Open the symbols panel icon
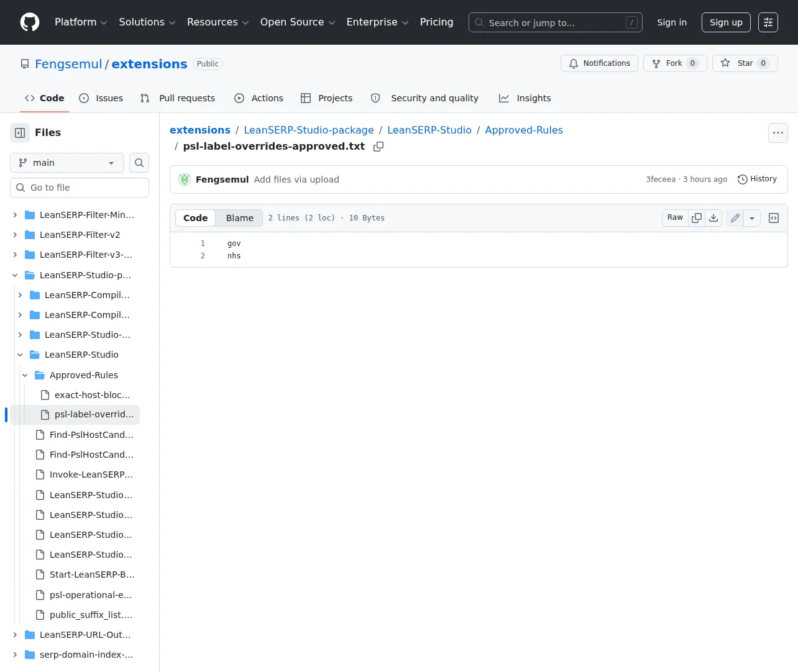 point(774,218)
